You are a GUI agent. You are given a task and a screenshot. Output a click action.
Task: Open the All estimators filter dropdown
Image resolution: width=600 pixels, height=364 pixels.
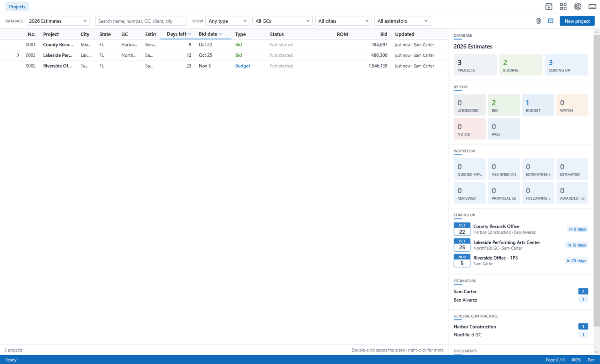click(402, 21)
